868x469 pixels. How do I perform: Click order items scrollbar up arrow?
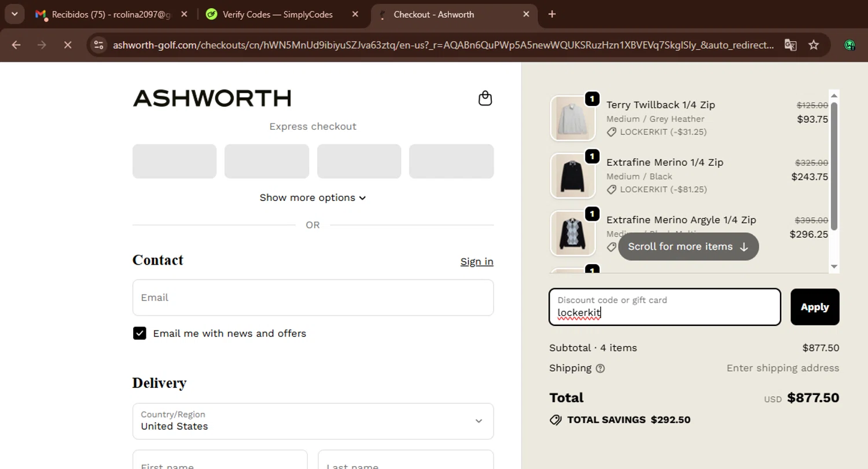tap(834, 96)
